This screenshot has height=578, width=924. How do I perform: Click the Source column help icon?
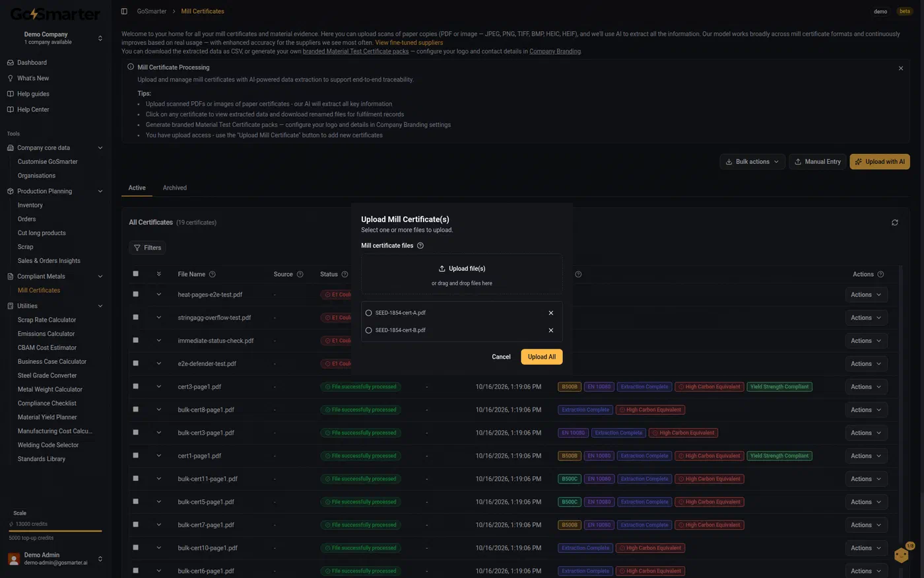pyautogui.click(x=300, y=274)
